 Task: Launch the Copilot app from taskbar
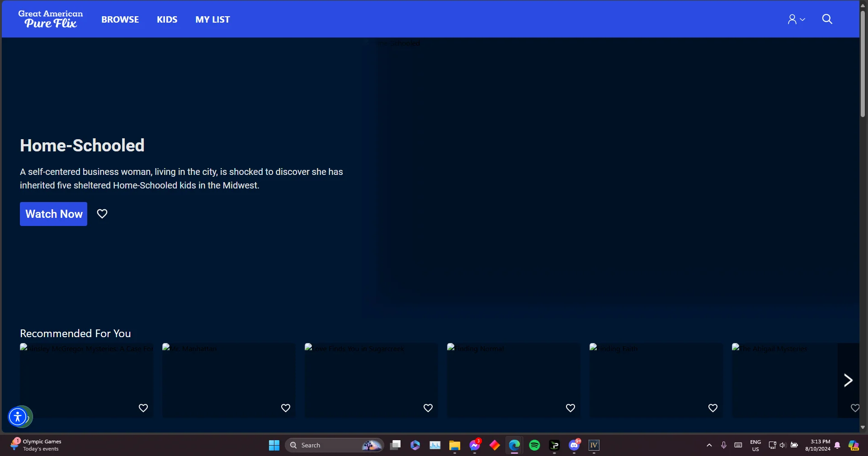415,445
